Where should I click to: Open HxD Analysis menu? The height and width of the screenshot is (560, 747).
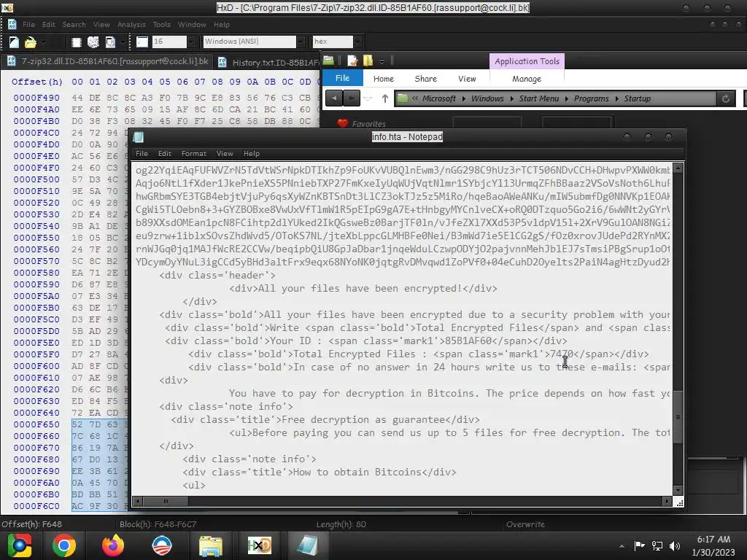131,24
